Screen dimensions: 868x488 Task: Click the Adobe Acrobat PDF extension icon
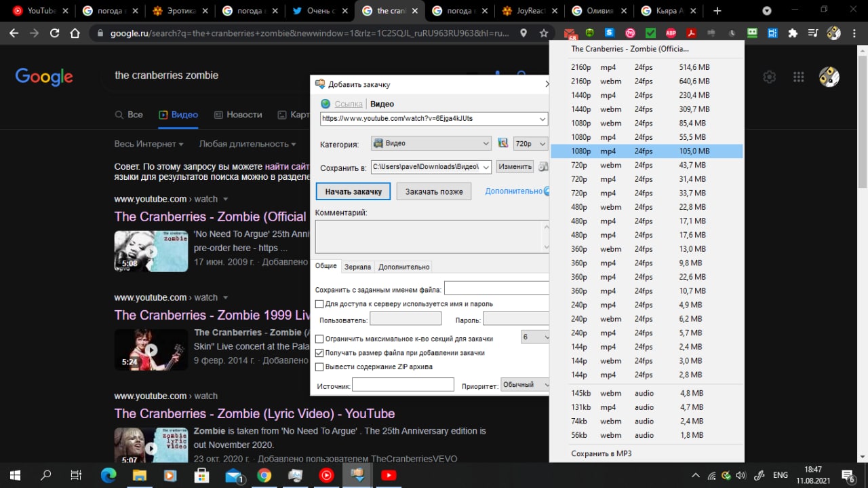[x=691, y=33]
